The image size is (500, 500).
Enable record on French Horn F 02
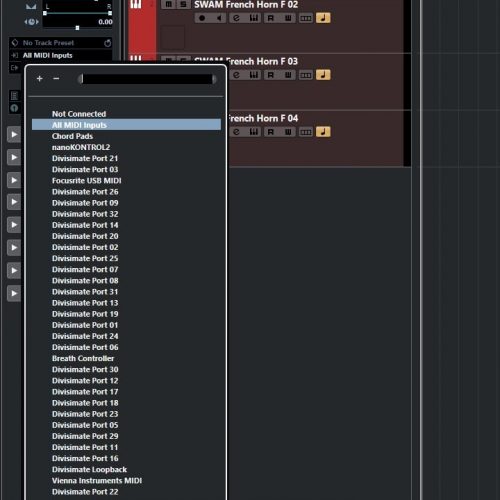(202, 18)
